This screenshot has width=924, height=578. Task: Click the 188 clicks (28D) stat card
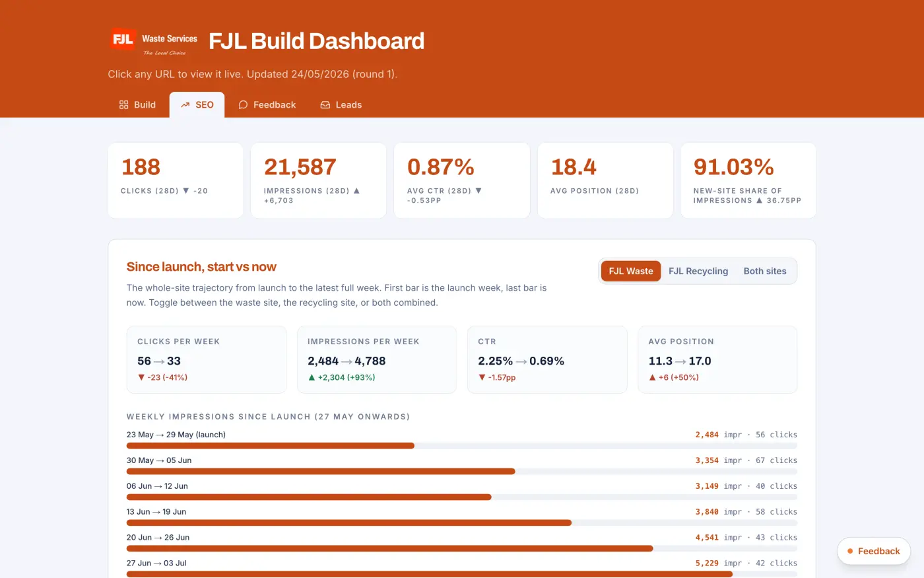pyautogui.click(x=176, y=180)
